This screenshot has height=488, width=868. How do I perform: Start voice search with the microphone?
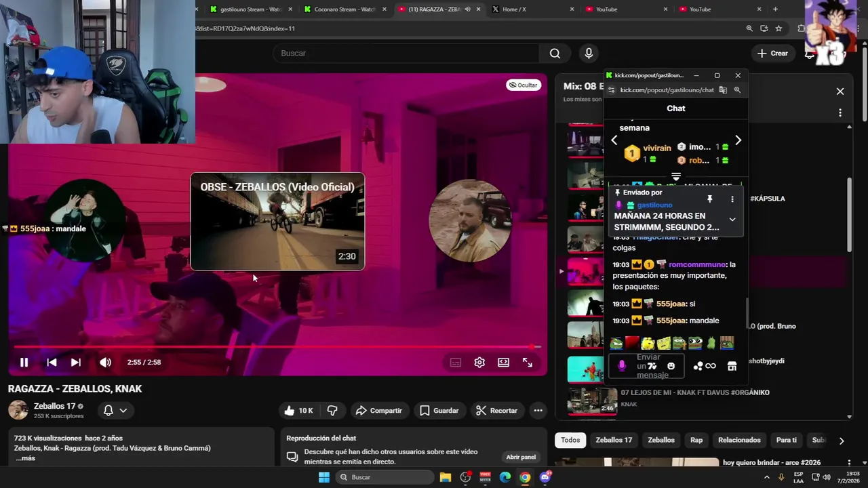tap(589, 54)
